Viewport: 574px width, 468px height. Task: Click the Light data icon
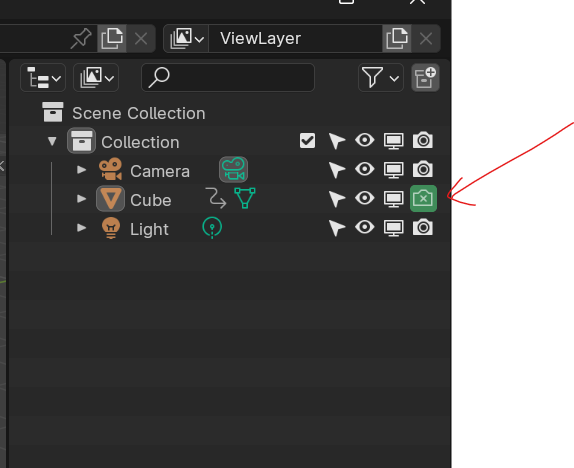[212, 228]
